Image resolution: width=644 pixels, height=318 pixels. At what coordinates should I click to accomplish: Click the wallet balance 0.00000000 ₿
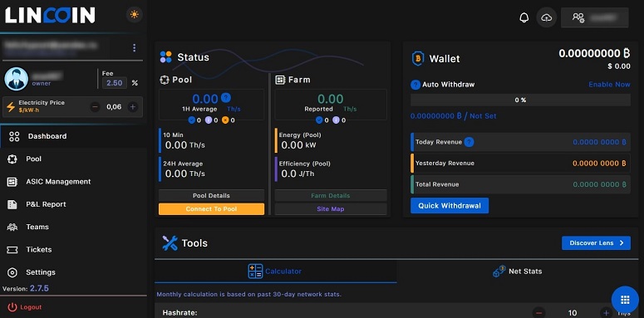tap(594, 53)
